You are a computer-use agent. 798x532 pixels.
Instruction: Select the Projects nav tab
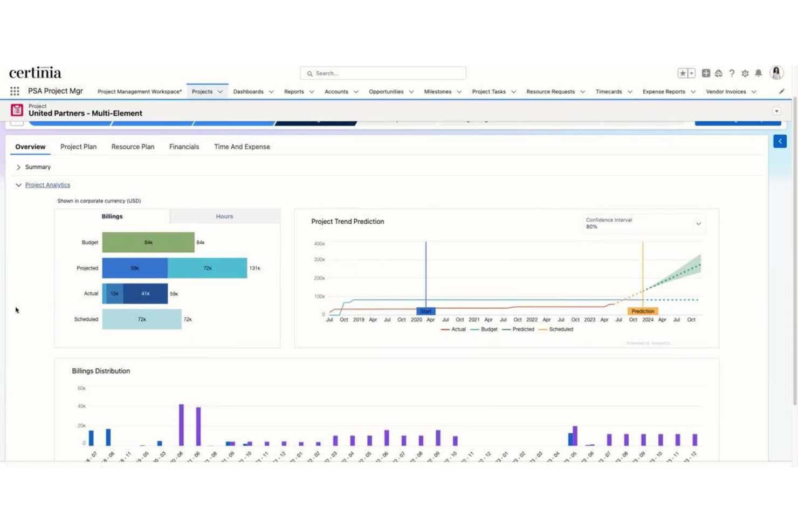(202, 92)
